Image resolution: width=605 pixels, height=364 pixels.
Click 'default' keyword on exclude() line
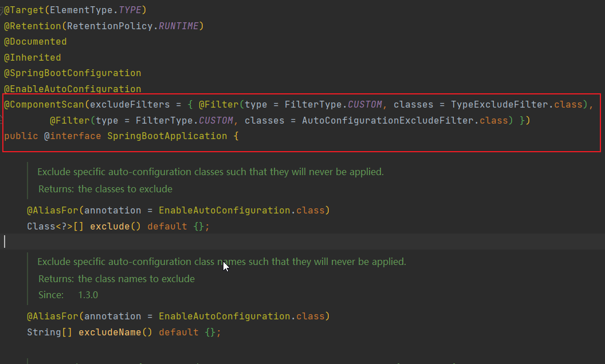167,226
